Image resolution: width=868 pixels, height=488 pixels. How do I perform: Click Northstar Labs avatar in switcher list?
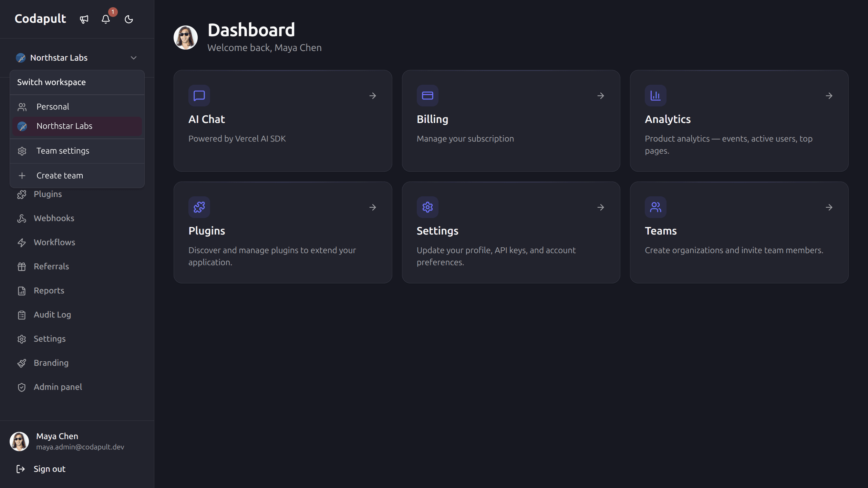pos(22,126)
